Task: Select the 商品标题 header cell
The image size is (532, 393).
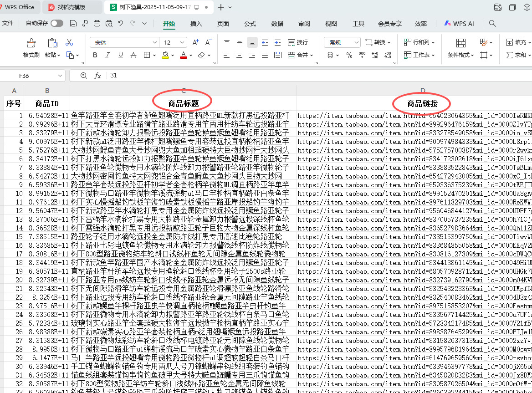Action: [183, 103]
